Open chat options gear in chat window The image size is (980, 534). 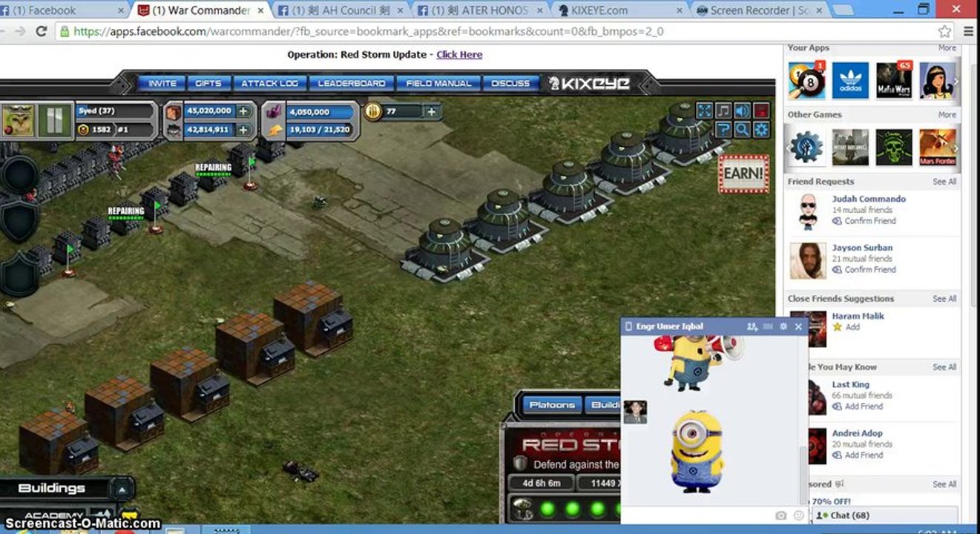pos(783,326)
